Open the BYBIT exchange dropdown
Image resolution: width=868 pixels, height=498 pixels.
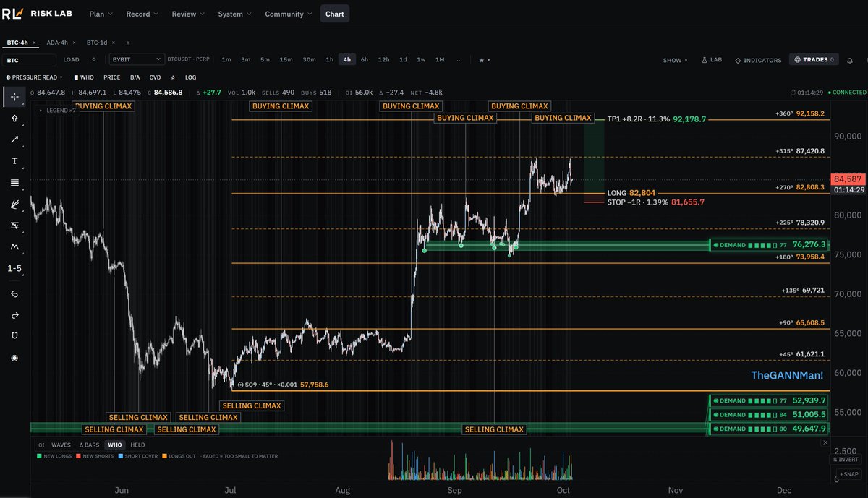137,59
